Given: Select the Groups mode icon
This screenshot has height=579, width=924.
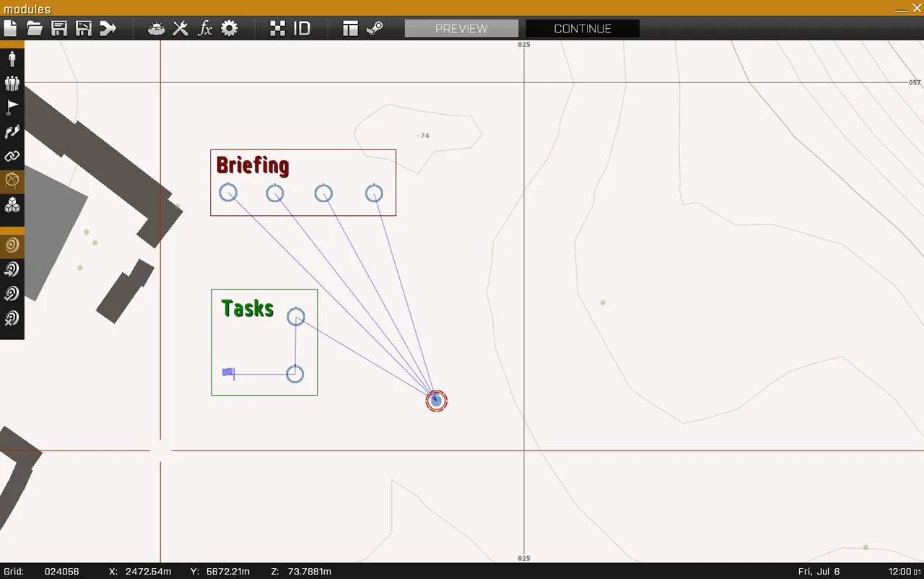Looking at the screenshot, I should click(12, 83).
